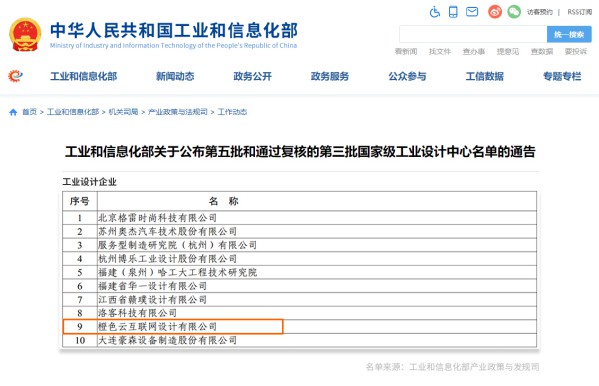Go to 工业和信息化部 in the breadcrumb

[73, 112]
